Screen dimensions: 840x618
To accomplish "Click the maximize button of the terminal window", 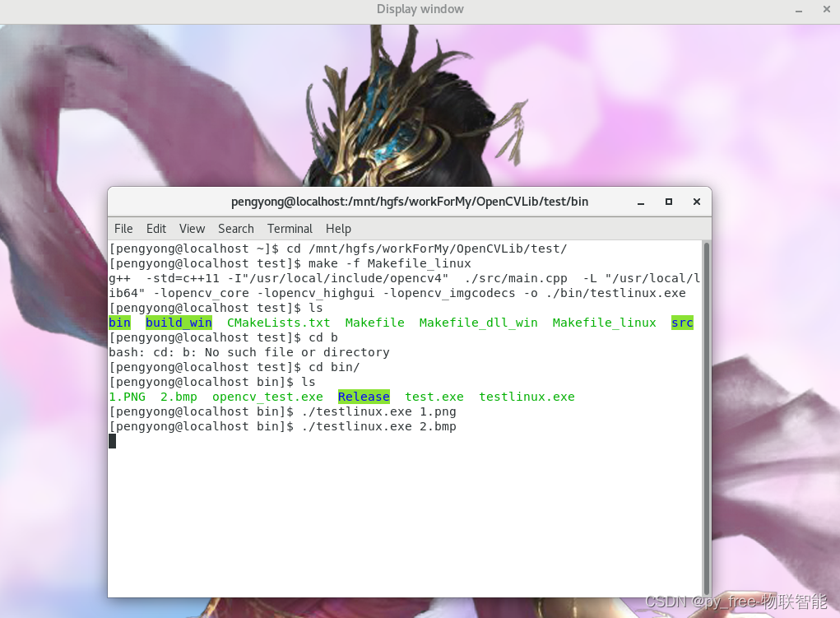I will click(668, 201).
